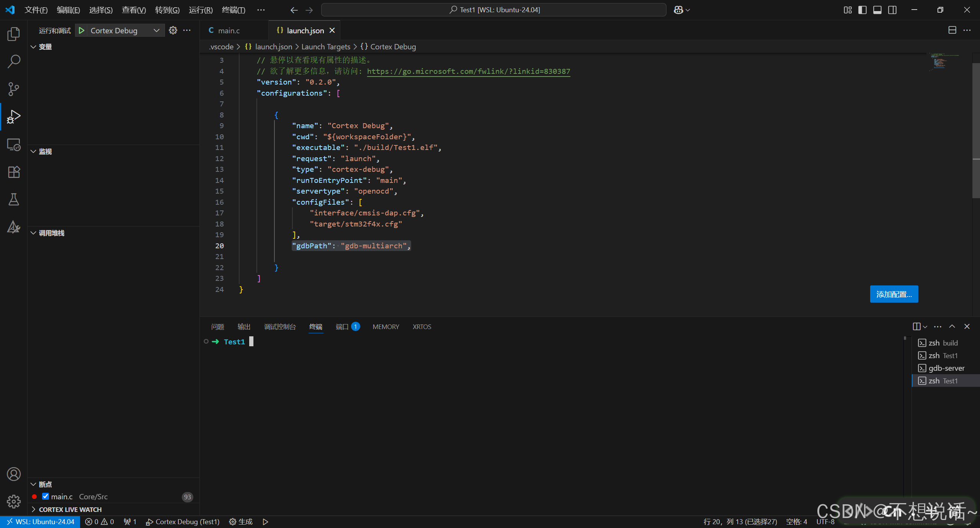
Task: Open the Remote Explorer view
Action: 13,144
